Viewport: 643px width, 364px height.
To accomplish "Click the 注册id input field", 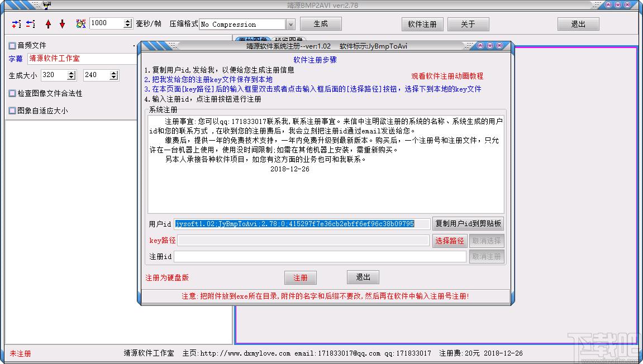I will tap(320, 257).
